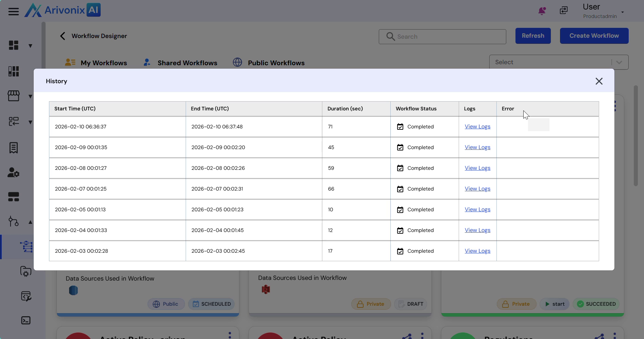
Task: Select the workflow designer icon in sidebar
Action: (26, 247)
